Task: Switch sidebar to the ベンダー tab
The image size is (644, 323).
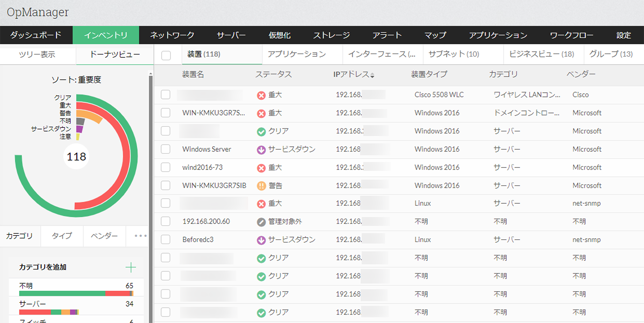Action: pyautogui.click(x=104, y=236)
